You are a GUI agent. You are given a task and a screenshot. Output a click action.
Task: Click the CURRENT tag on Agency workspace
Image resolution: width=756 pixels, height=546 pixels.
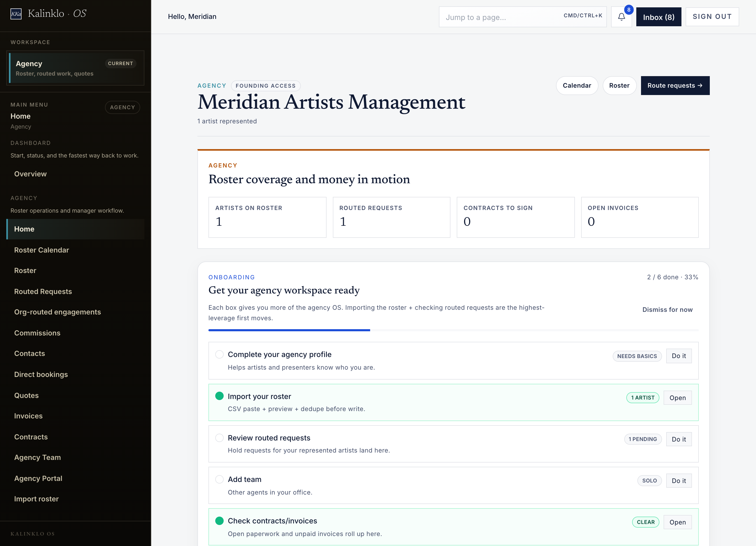point(120,63)
